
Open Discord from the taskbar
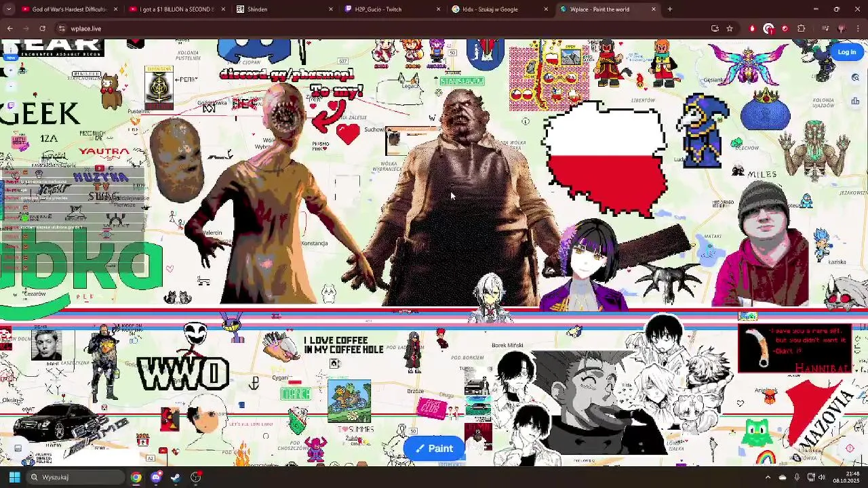pos(156,477)
